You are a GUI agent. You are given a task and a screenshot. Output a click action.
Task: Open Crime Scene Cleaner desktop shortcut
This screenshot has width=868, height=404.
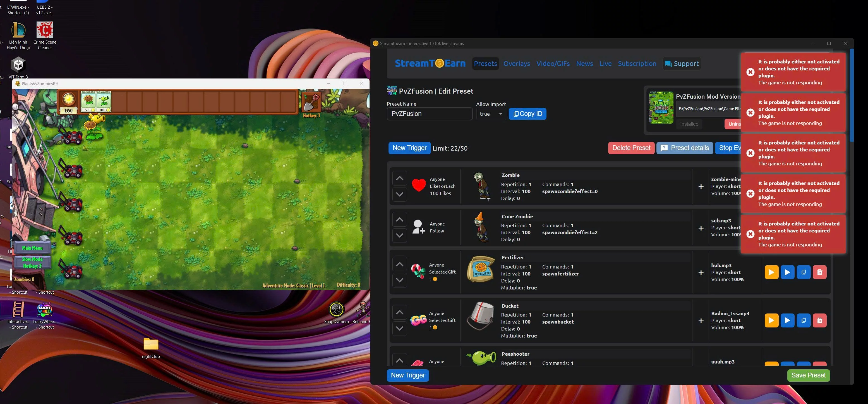point(45,35)
